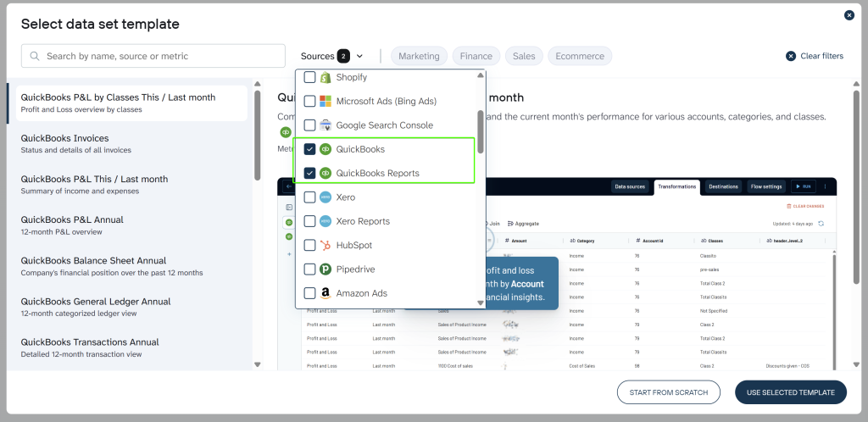This screenshot has height=422, width=868.
Task: Click the Google Search Console icon
Action: 325,125
